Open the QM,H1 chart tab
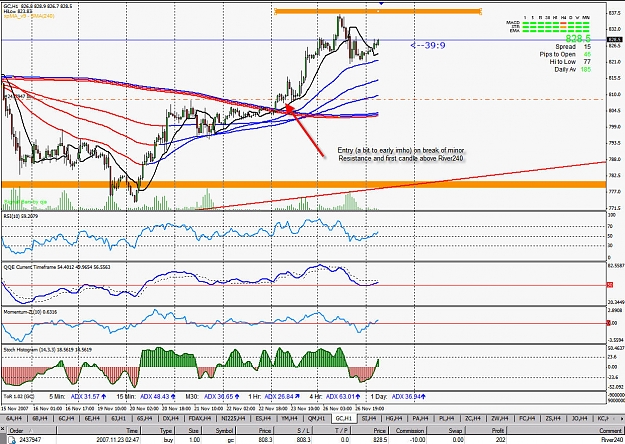Viewport: 625px width, 444px height. point(317,418)
